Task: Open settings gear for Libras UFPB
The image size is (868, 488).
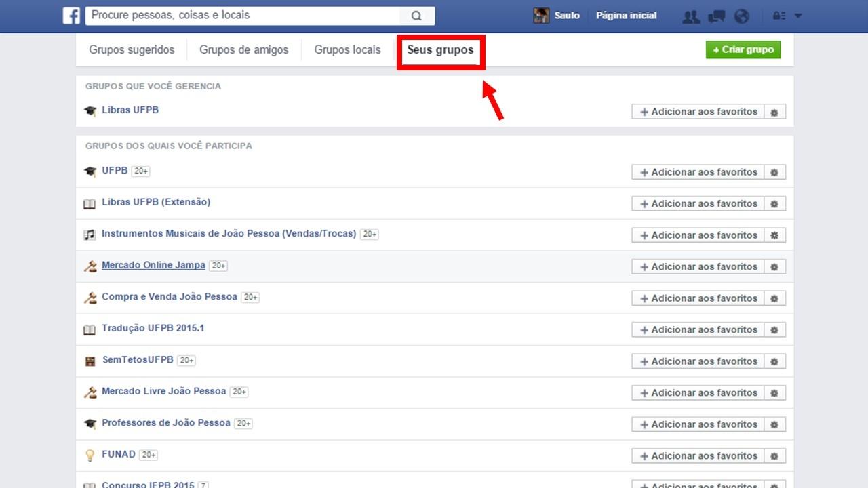Action: 774,112
